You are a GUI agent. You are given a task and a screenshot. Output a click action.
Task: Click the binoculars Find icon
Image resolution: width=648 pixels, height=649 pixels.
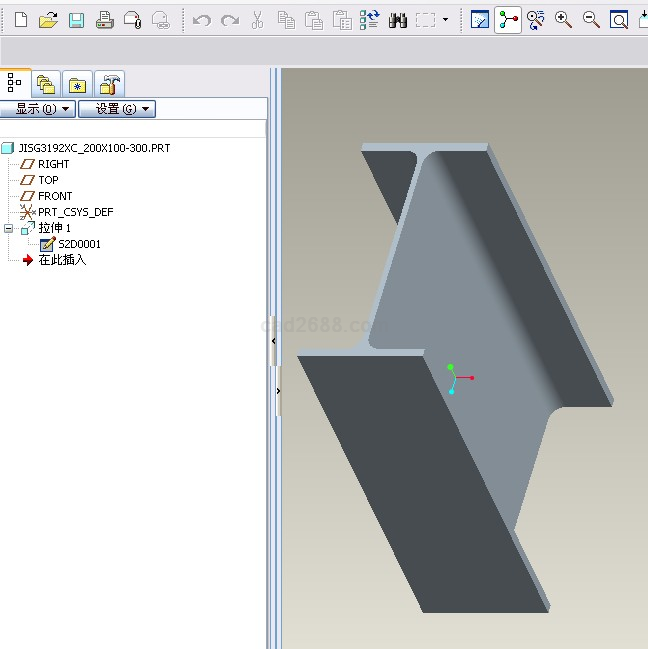click(x=398, y=20)
